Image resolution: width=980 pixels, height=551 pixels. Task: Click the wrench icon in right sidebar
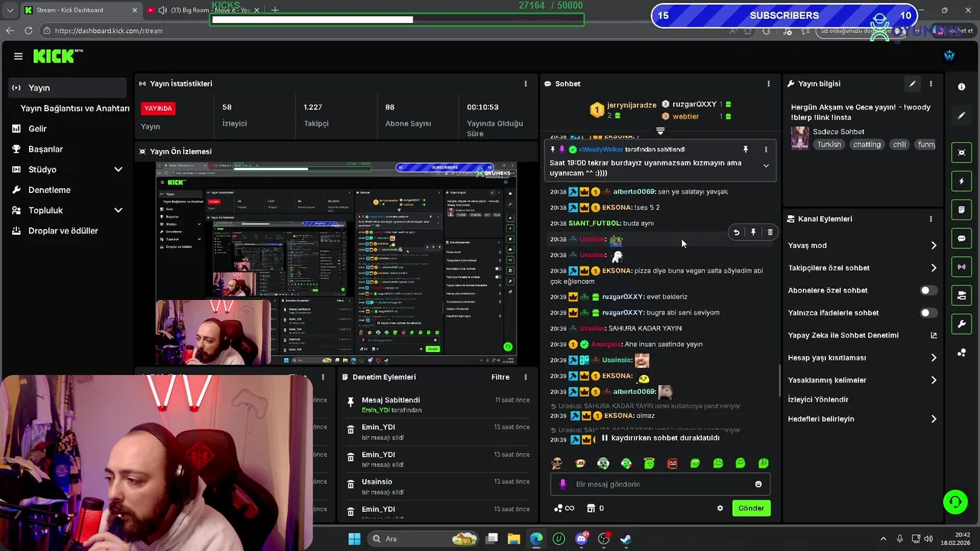(x=962, y=324)
